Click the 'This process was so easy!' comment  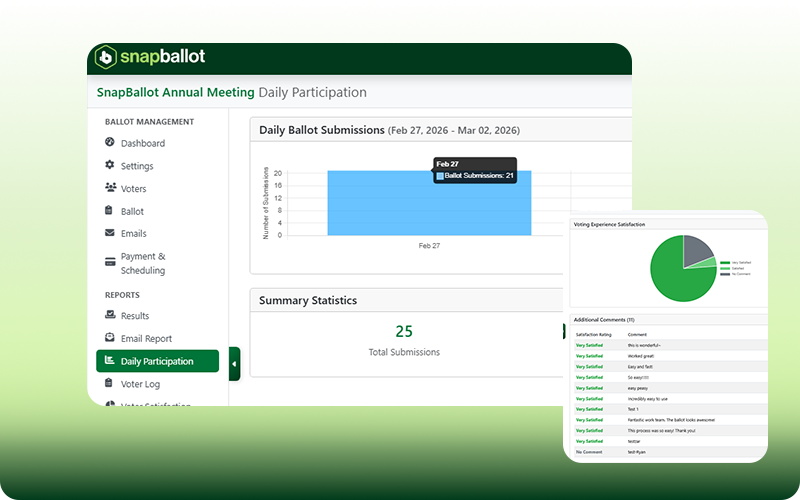[661, 431]
